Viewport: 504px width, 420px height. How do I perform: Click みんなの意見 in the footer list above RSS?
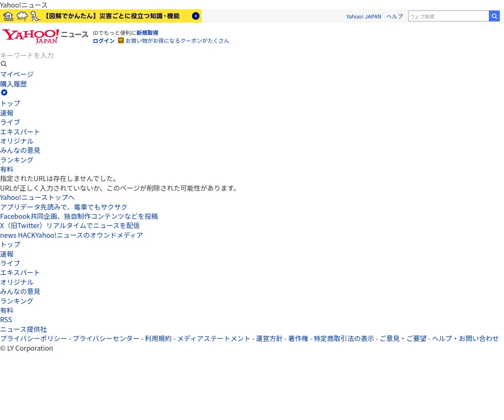point(20,291)
